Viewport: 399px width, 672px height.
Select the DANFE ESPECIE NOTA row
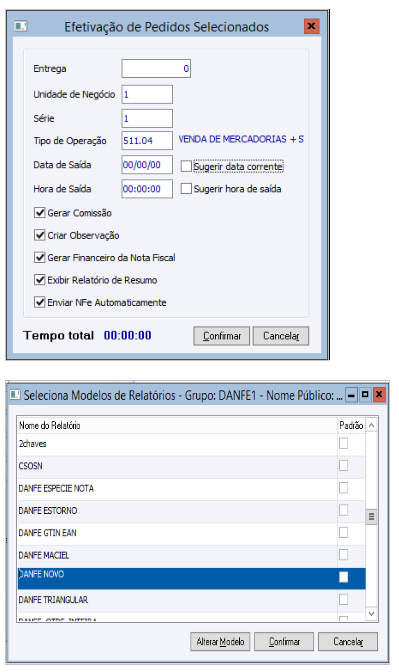192,489
